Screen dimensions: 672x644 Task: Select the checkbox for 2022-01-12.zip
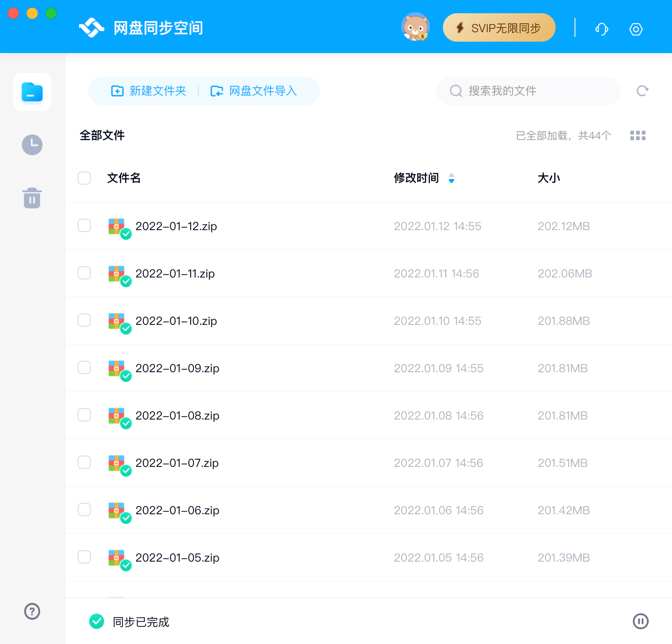(x=84, y=226)
